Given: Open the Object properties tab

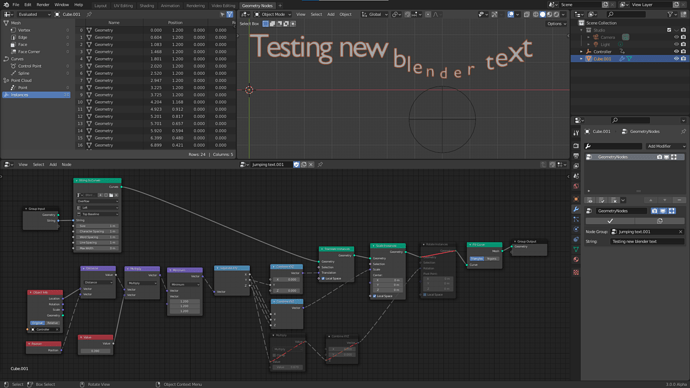Looking at the screenshot, I should click(x=576, y=199).
